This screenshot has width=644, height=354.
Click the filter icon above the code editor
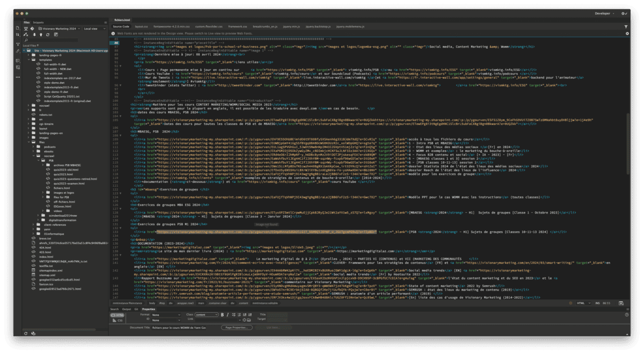coord(626,26)
